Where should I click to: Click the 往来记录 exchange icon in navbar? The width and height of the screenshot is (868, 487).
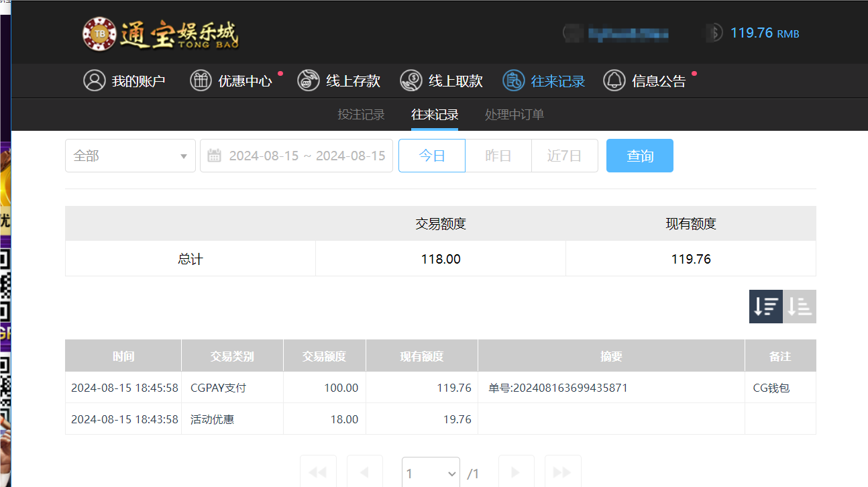pos(512,80)
